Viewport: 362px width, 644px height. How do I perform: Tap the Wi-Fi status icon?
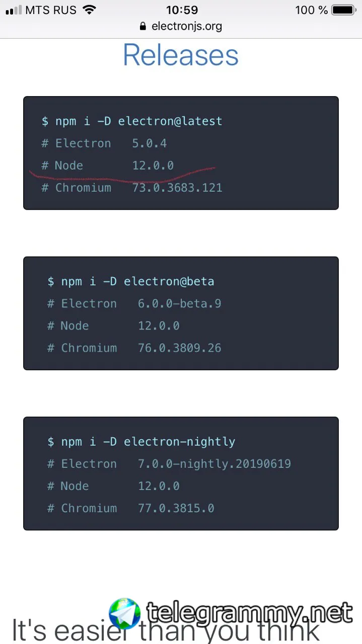point(90,10)
